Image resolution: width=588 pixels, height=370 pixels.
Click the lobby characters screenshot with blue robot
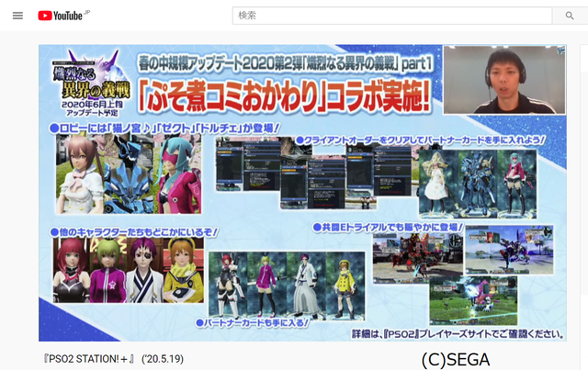click(x=129, y=174)
